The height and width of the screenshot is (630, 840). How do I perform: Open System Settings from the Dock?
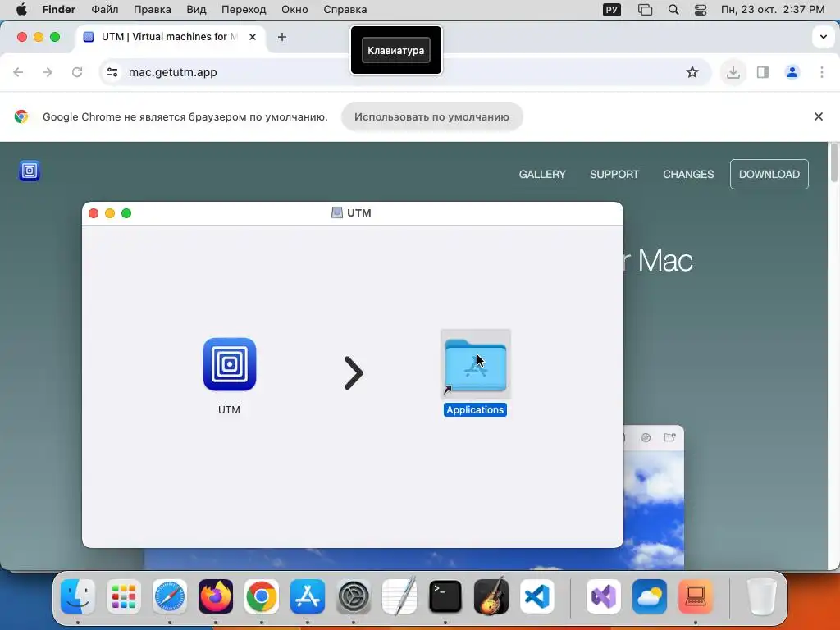(x=354, y=596)
